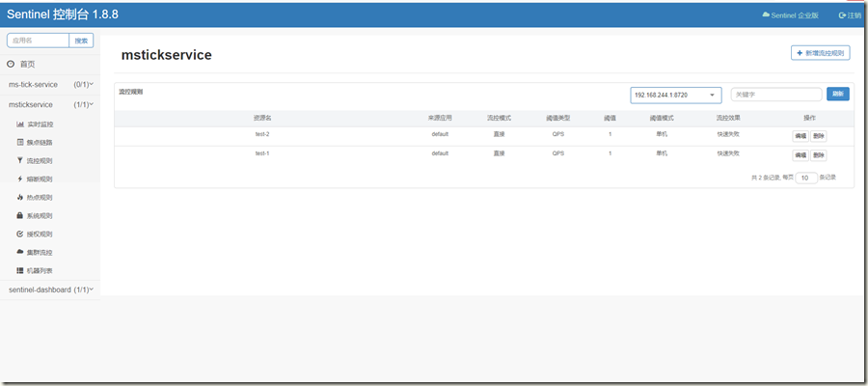This screenshot has height=386, width=868.
Task: Click the 阈值类型 column header
Action: pos(558,118)
